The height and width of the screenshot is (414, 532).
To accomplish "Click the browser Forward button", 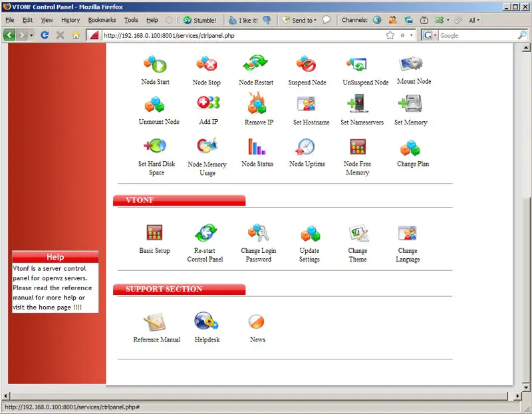I will click(x=22, y=35).
